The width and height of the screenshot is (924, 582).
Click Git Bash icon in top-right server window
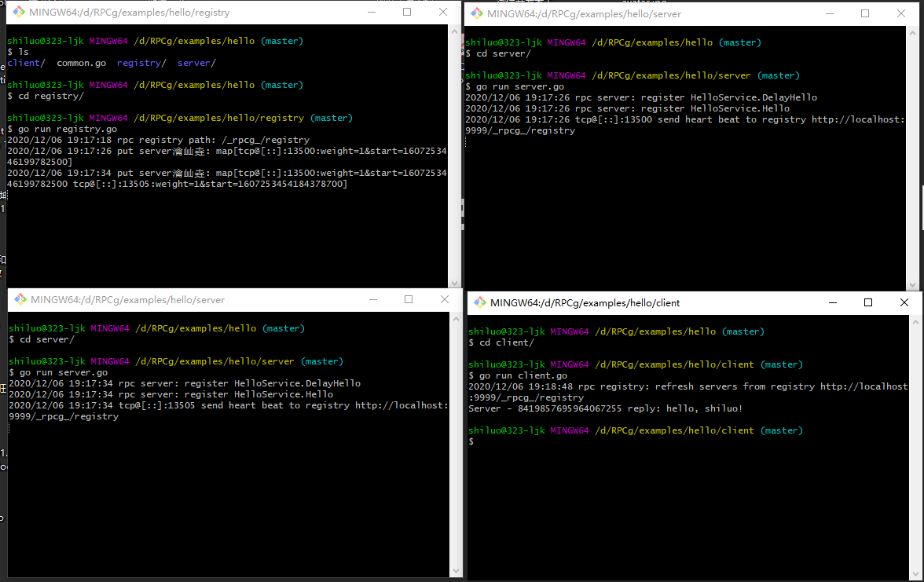477,13
